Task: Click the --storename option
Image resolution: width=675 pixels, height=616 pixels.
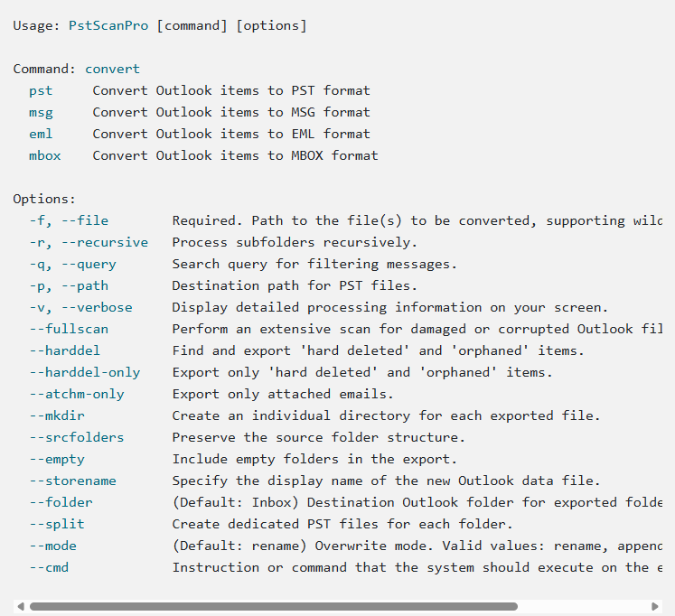Action: coord(72,481)
